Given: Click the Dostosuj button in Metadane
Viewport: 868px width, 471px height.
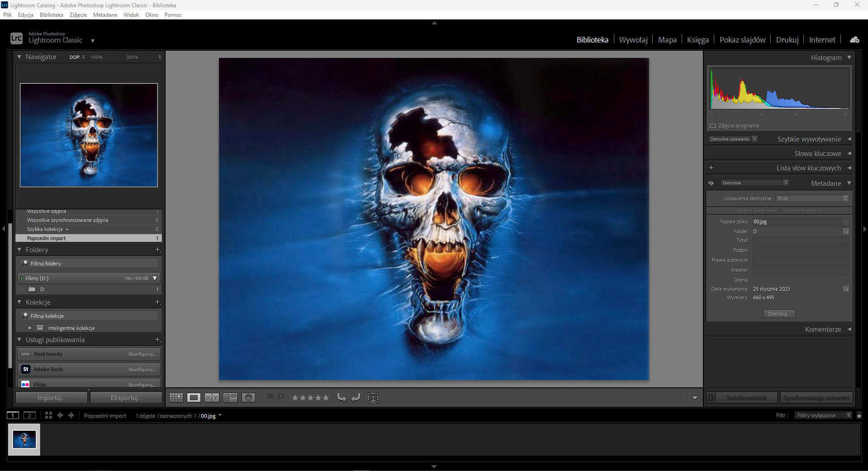Looking at the screenshot, I should pyautogui.click(x=779, y=314).
